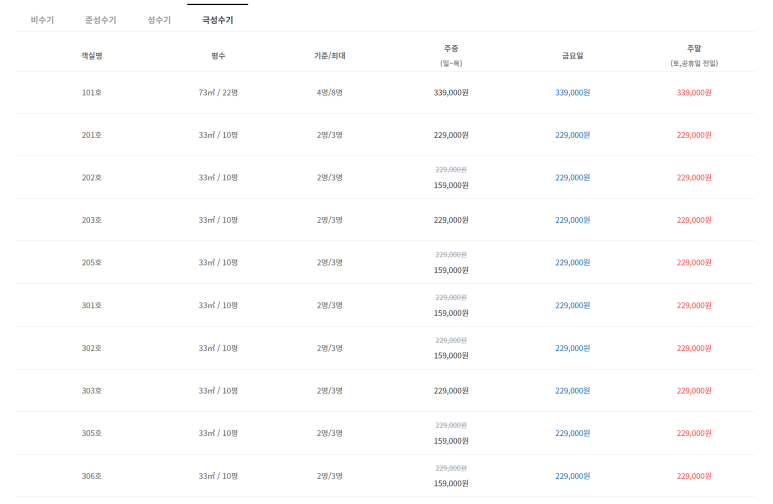Click 205호 struck-through 229,000원 price
Viewport: 773px width, 504px height.
(451, 254)
